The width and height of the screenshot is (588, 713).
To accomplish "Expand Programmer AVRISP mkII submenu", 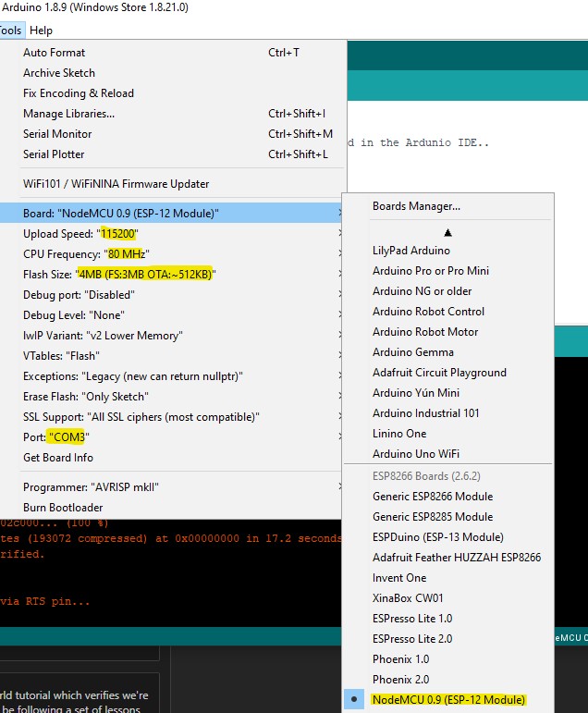I will coord(172,487).
